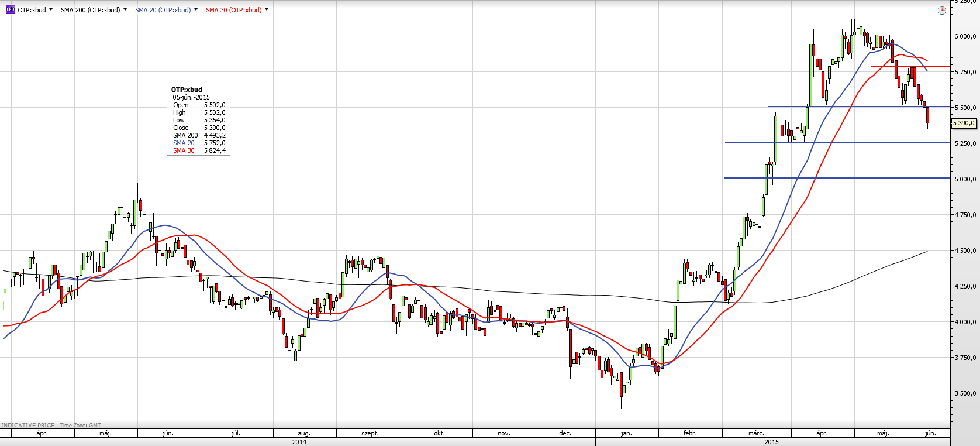Viewport: 980px width, 446px height.
Task: Click the okt. month label on time axis
Action: (439, 434)
